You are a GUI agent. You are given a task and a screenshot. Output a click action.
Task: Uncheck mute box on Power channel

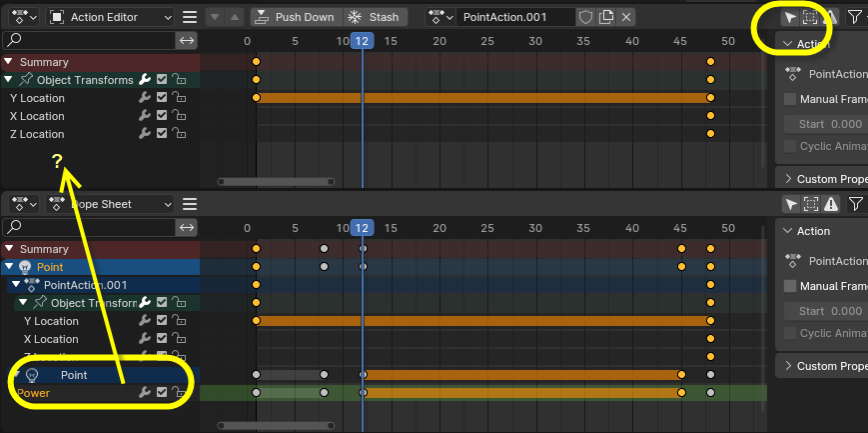pyautogui.click(x=162, y=393)
